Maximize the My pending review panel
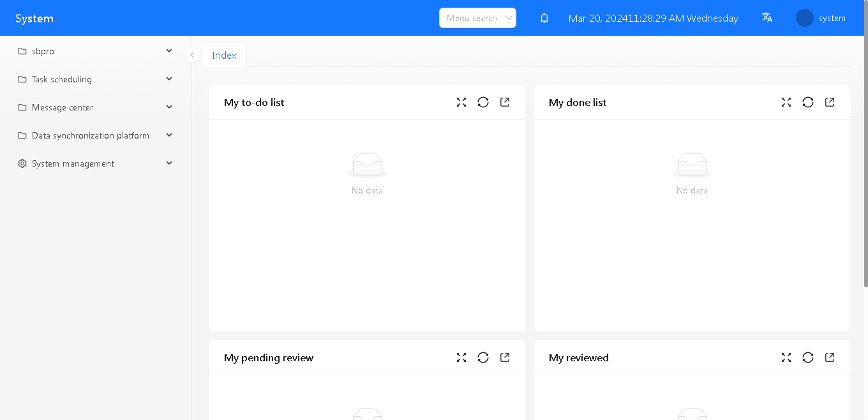The width and height of the screenshot is (868, 420). (x=461, y=357)
